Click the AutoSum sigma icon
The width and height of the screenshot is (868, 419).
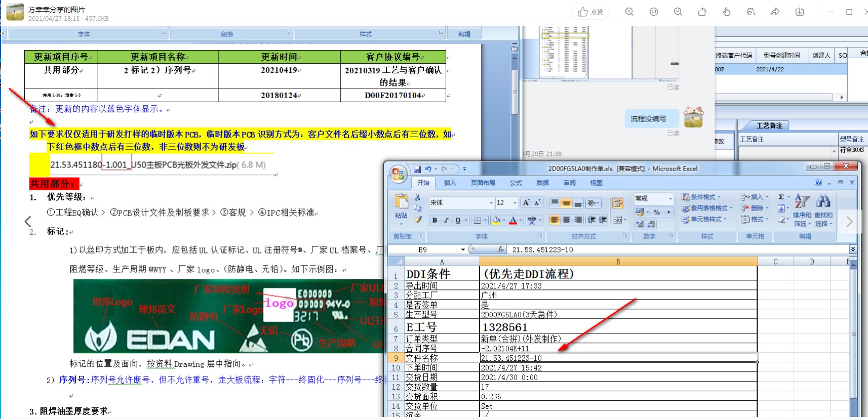(781, 197)
